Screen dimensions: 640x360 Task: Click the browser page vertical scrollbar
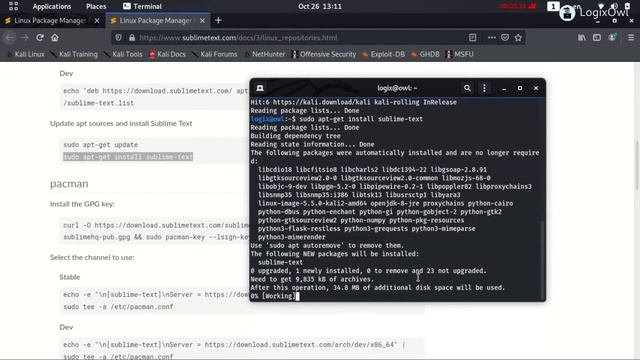pos(636,165)
